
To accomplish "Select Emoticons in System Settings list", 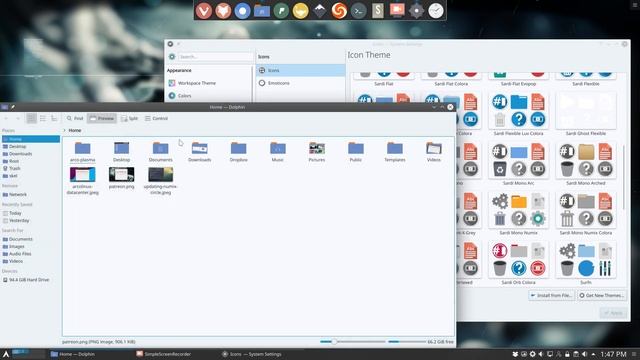I will click(300, 83).
